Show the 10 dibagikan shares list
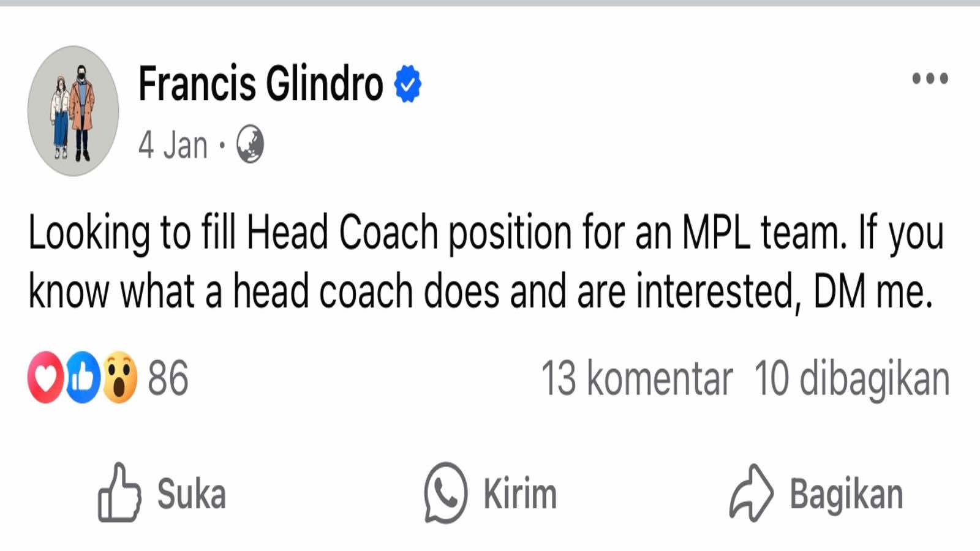This screenshot has width=980, height=551. click(x=851, y=378)
